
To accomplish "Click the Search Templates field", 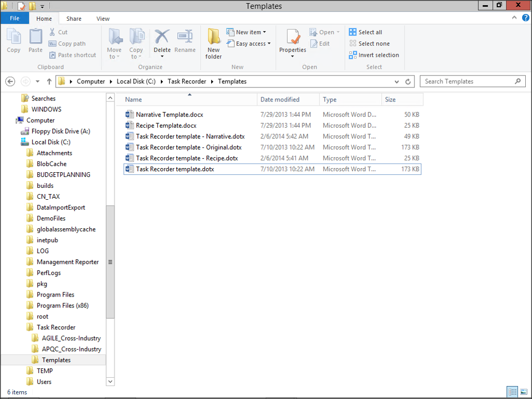I will (x=468, y=81).
